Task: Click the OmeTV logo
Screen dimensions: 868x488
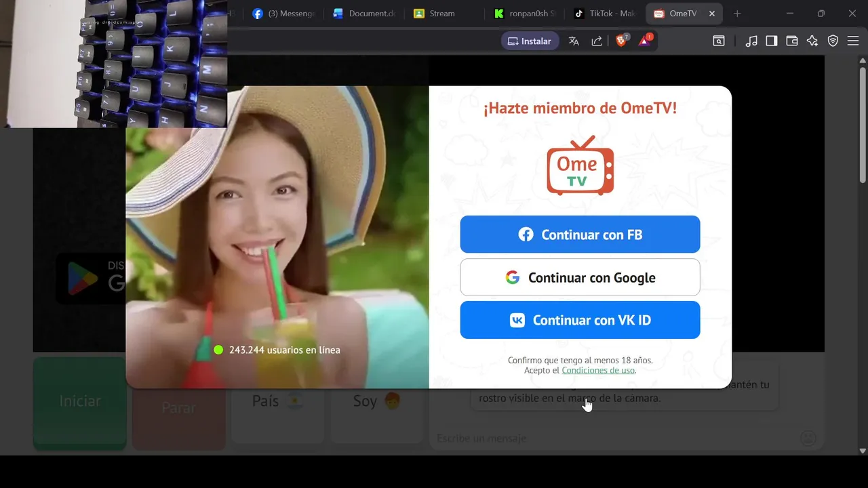Action: coord(580,165)
